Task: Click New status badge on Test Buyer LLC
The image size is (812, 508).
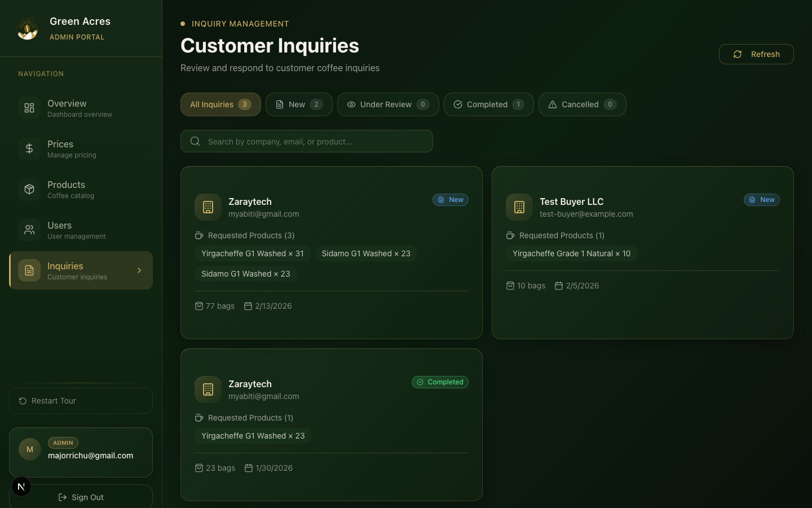Action: (x=762, y=200)
